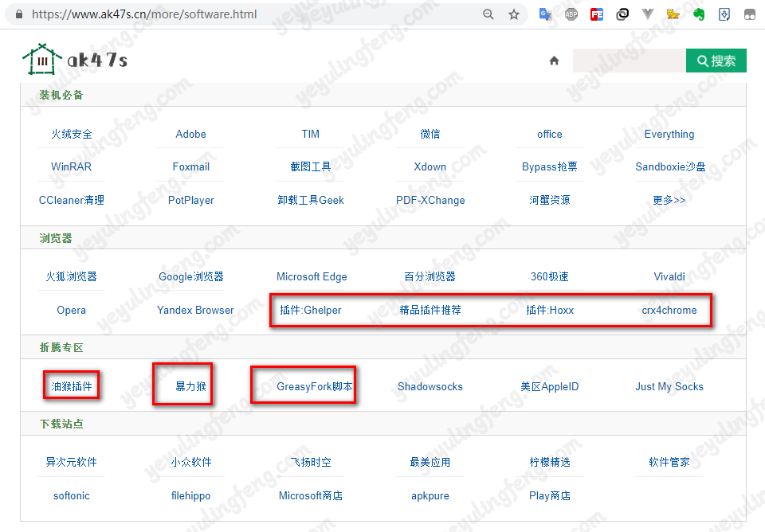
Task: Open the Bypass抢票 link
Action: coord(549,166)
